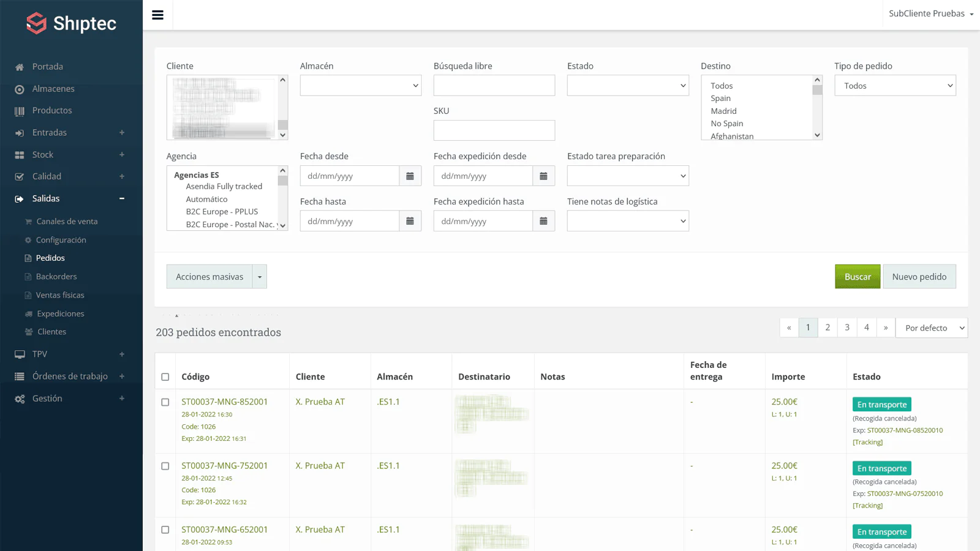
Task: Click the Stock sidebar icon
Action: point(20,155)
